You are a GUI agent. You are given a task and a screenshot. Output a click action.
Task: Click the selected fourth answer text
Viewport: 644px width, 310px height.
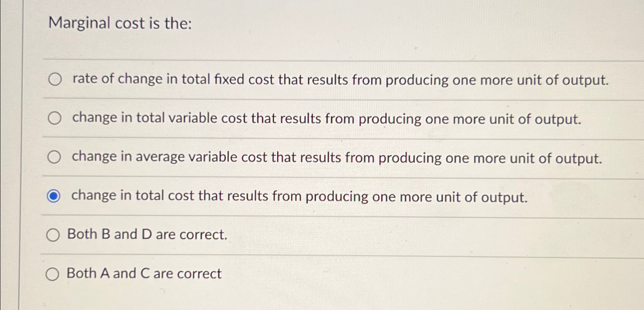point(298,196)
